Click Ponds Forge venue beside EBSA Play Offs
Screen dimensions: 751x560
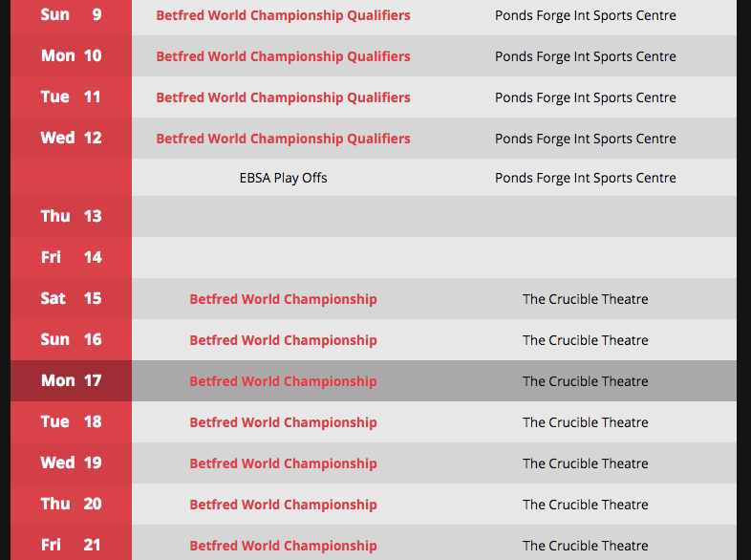pos(585,178)
